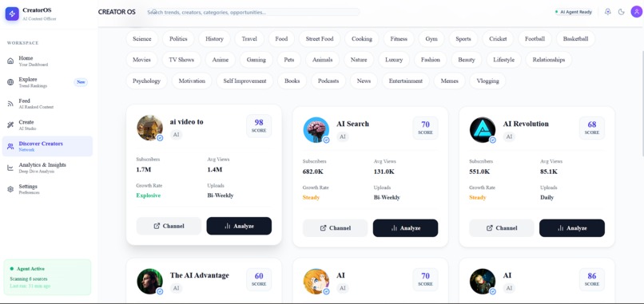This screenshot has height=304, width=644.
Task: Select the Science category chip
Action: coord(141,38)
